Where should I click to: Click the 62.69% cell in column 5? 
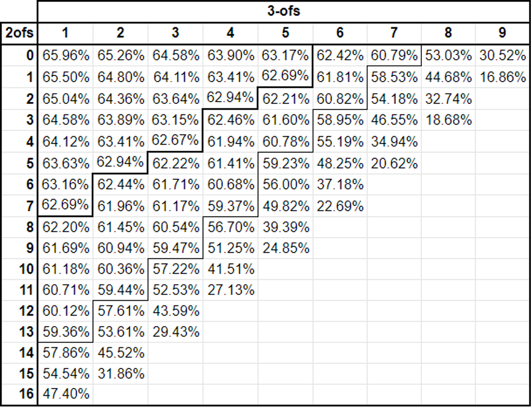285,76
